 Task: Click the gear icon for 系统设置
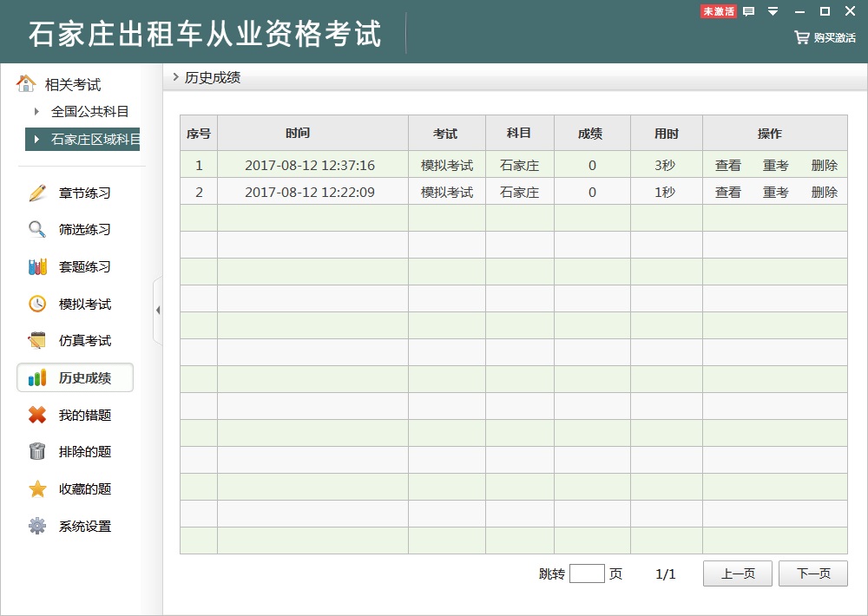pyautogui.click(x=37, y=526)
